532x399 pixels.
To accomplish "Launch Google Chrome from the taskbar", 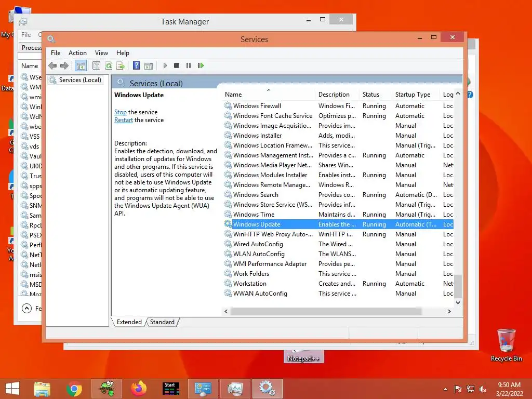I will tap(74, 389).
